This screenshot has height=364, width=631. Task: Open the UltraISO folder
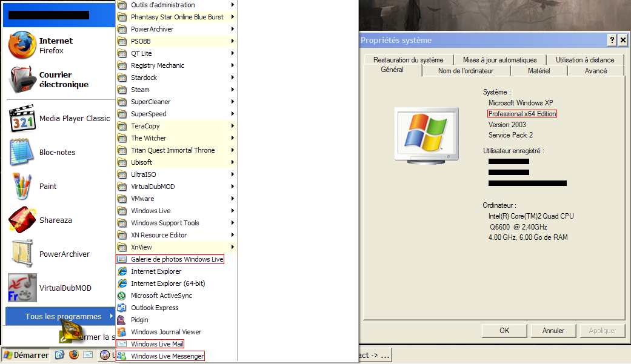coord(176,174)
